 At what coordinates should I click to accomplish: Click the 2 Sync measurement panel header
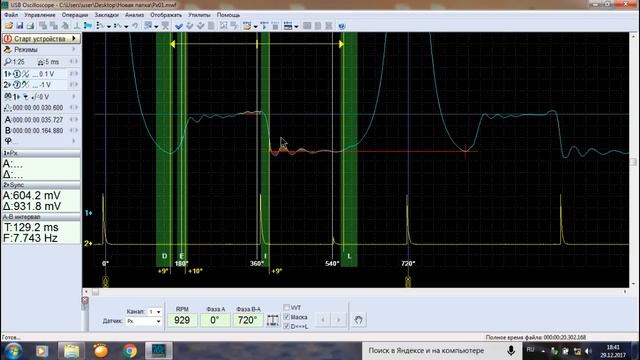click(41, 185)
